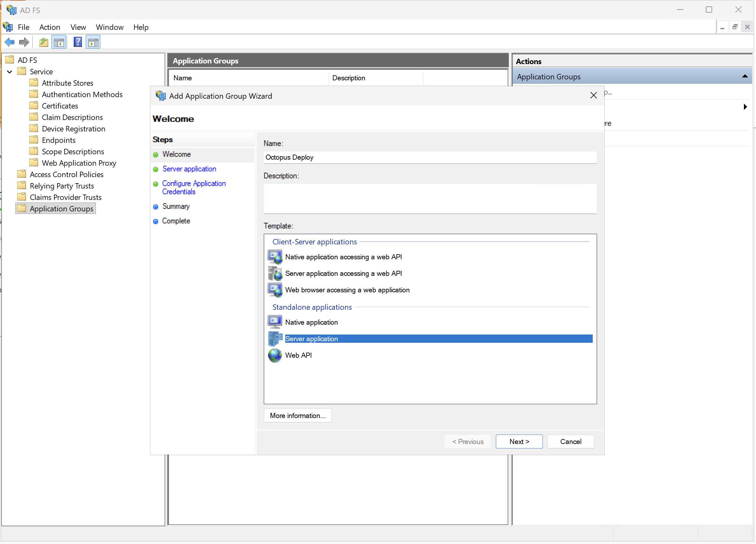
Task: Click the Help question mark toolbar icon
Action: pyautogui.click(x=77, y=42)
